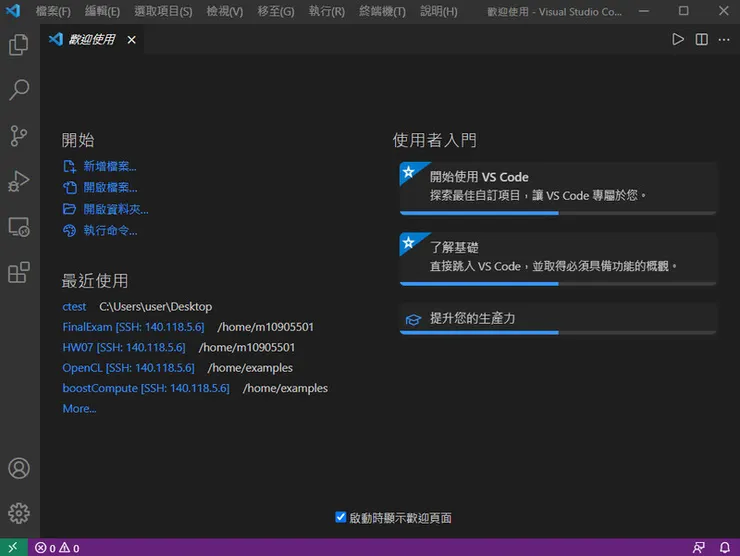Open notifications bell in status bar
The height and width of the screenshot is (556, 740).
[x=724, y=548]
